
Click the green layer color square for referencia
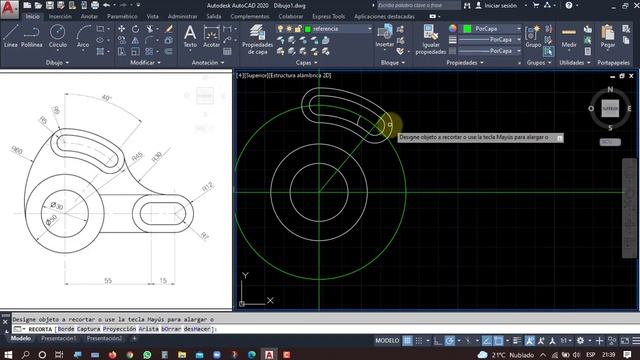click(x=308, y=29)
